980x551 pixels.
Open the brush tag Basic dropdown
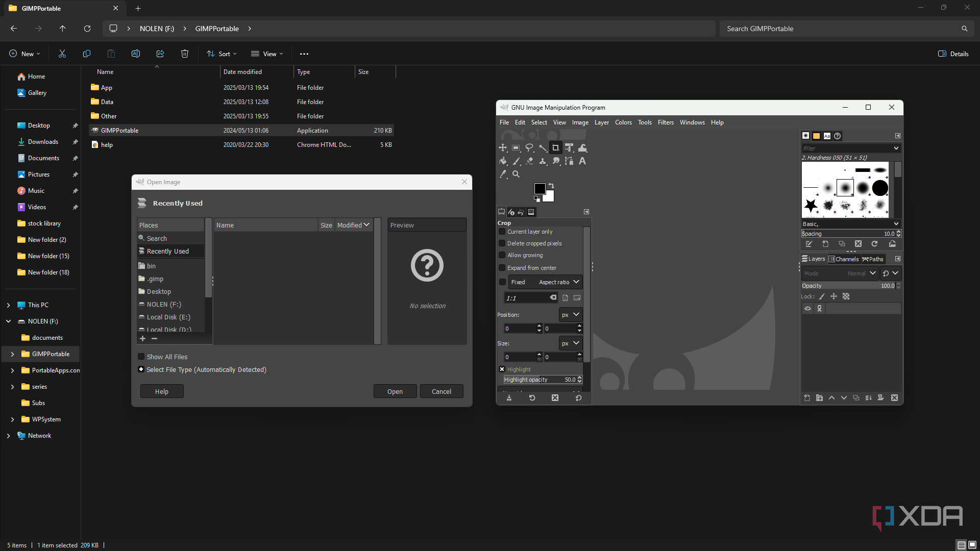click(851, 224)
